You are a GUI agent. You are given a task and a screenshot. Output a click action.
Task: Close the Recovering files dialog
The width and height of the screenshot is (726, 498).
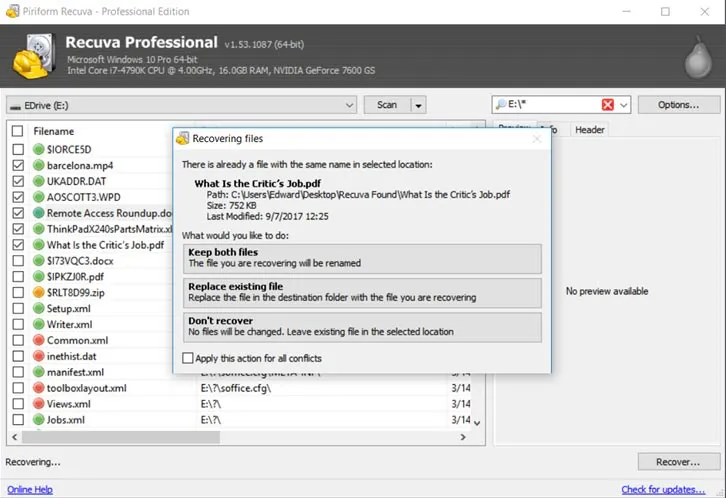tap(537, 138)
